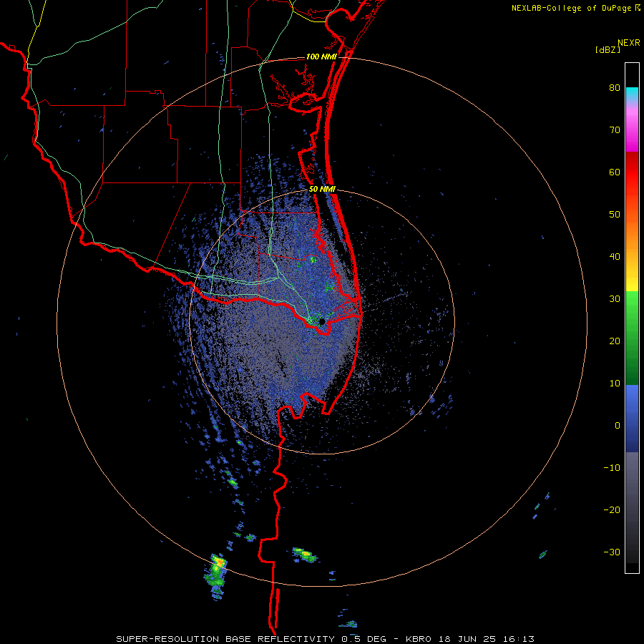The image size is (644, 644).
Task: Select the 30 value on dBZ scale
Action: pyautogui.click(x=615, y=299)
